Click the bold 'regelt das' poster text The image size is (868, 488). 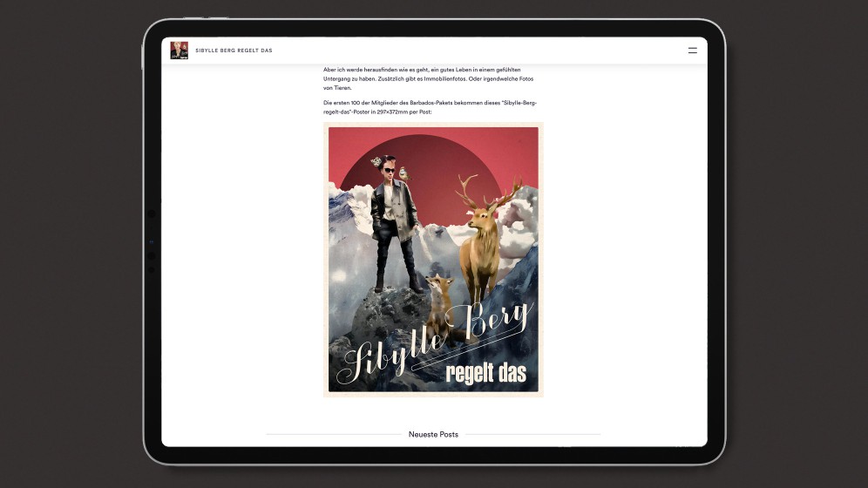(x=485, y=372)
